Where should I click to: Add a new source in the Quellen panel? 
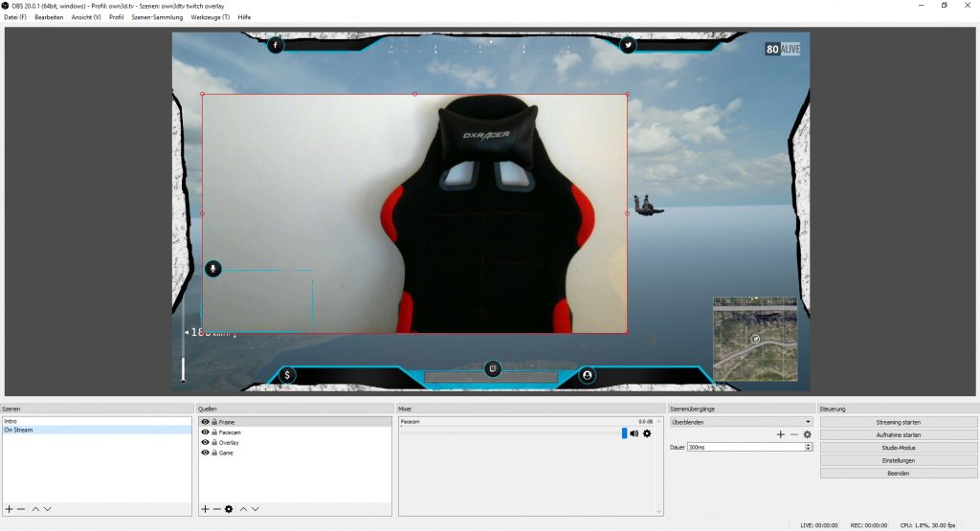[205, 509]
